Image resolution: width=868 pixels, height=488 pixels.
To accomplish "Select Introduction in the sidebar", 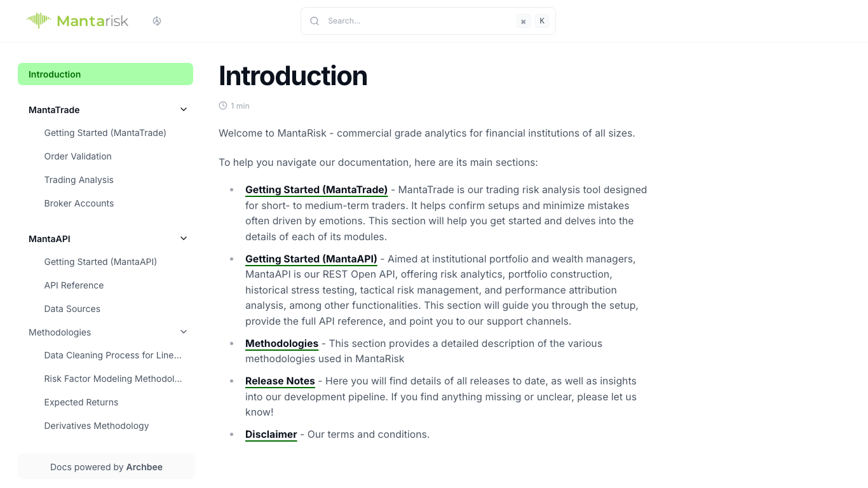I will pyautogui.click(x=55, y=74).
